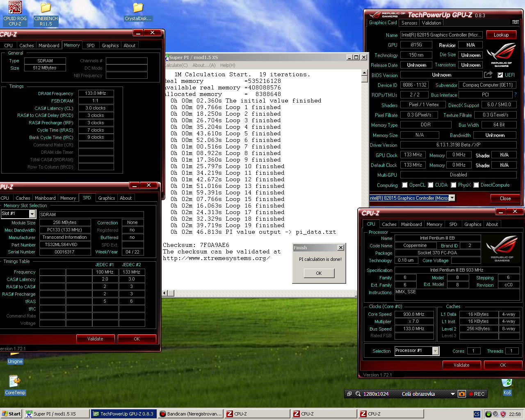Screen dimensions: 525x420
Task: Click Super PI horizontal scrollbar left arrow
Action: (x=165, y=293)
